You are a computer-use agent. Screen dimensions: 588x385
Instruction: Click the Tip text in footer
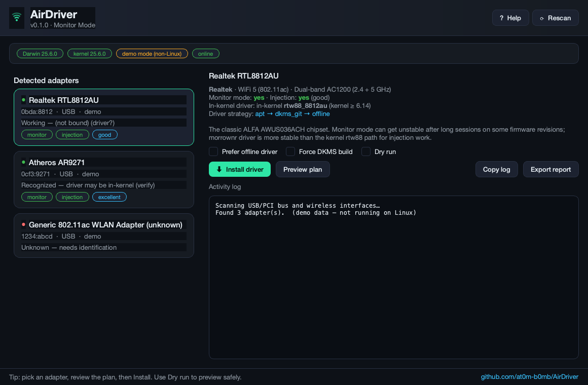(x=125, y=377)
